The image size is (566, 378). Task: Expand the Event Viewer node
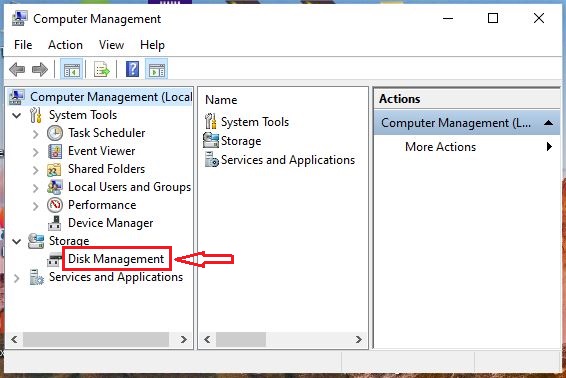click(35, 152)
